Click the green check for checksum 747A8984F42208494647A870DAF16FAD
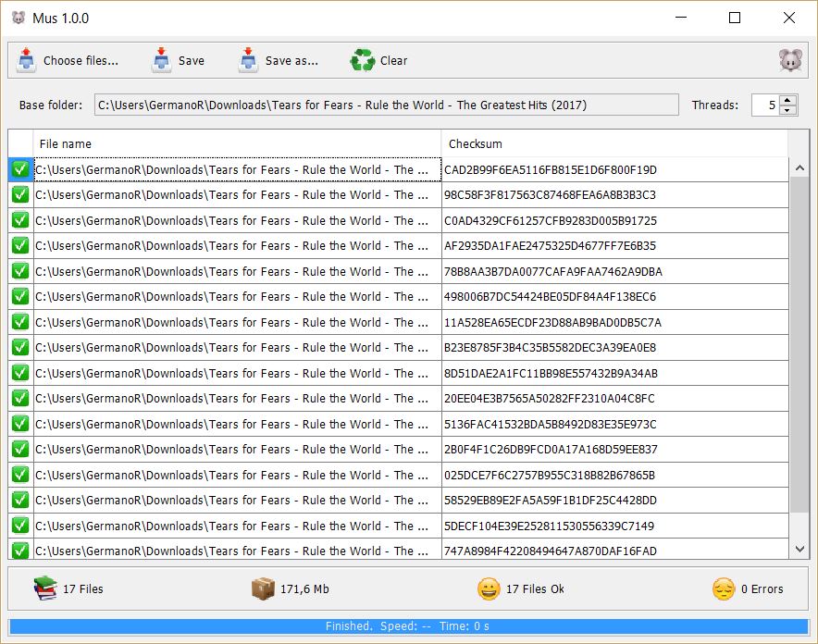Viewport: 818px width, 644px height. (20, 551)
